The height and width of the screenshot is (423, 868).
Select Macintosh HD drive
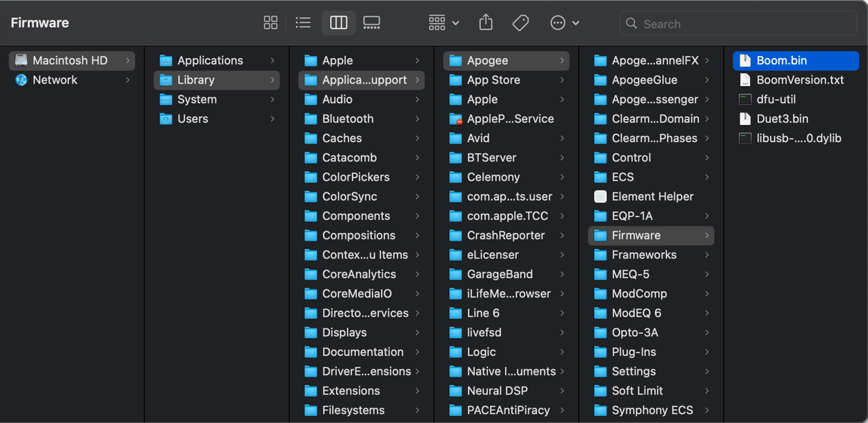(x=70, y=61)
